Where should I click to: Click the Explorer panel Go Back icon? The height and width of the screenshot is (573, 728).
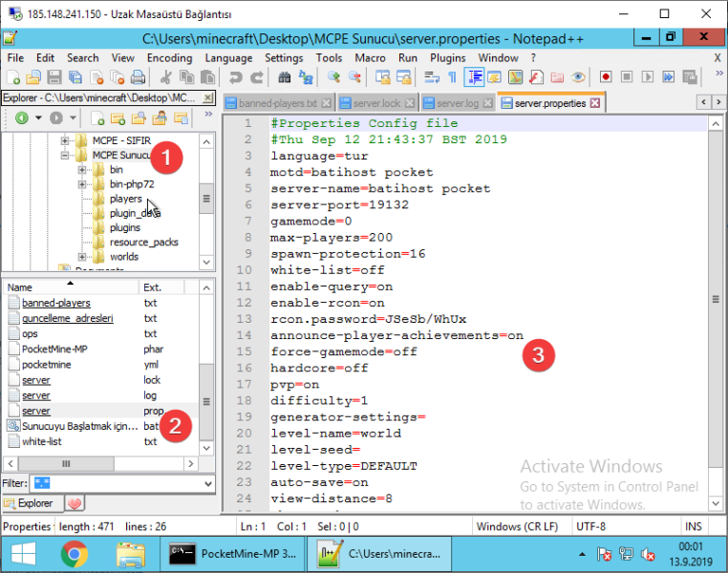click(x=22, y=117)
